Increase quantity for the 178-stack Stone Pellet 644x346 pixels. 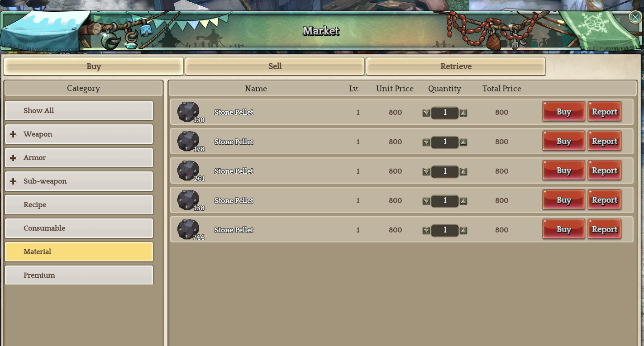463,142
